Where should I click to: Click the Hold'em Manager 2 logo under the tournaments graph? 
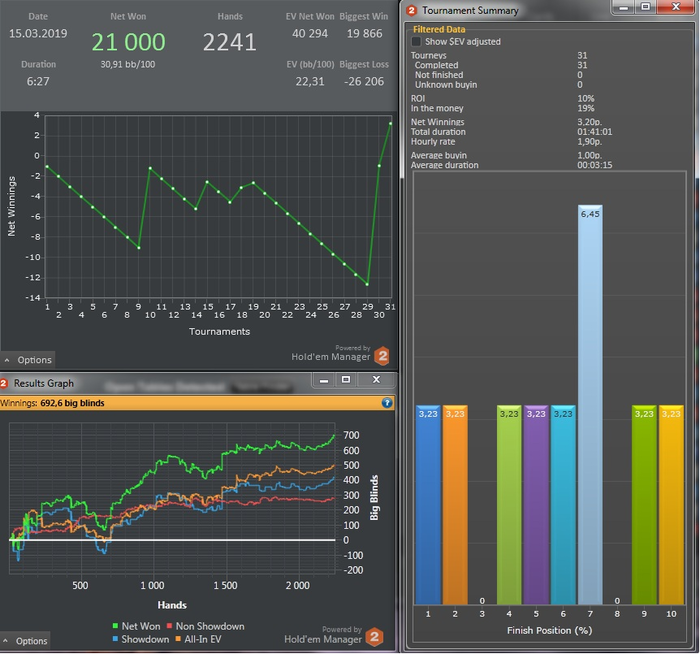click(382, 356)
